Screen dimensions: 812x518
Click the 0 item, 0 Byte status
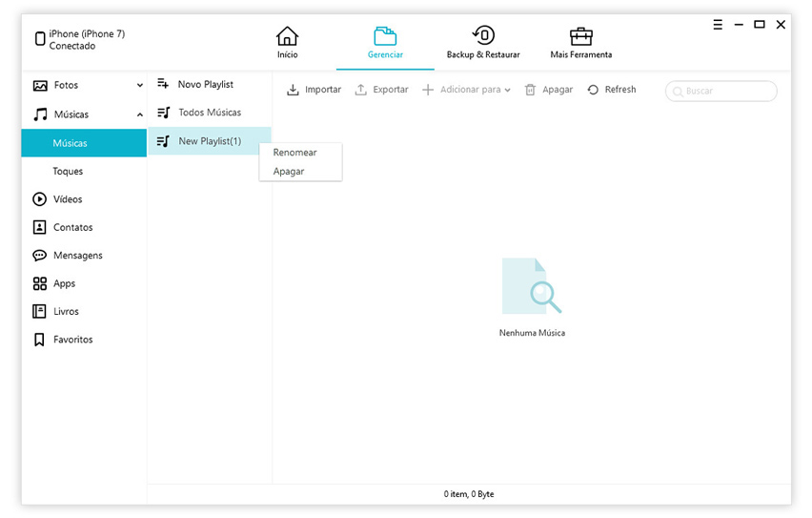pyautogui.click(x=469, y=494)
